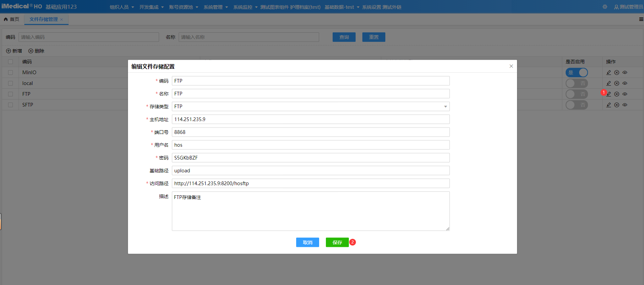Screen dimensions: 644x285
Task: Click the home icon 首页 tab
Action: pos(11,19)
